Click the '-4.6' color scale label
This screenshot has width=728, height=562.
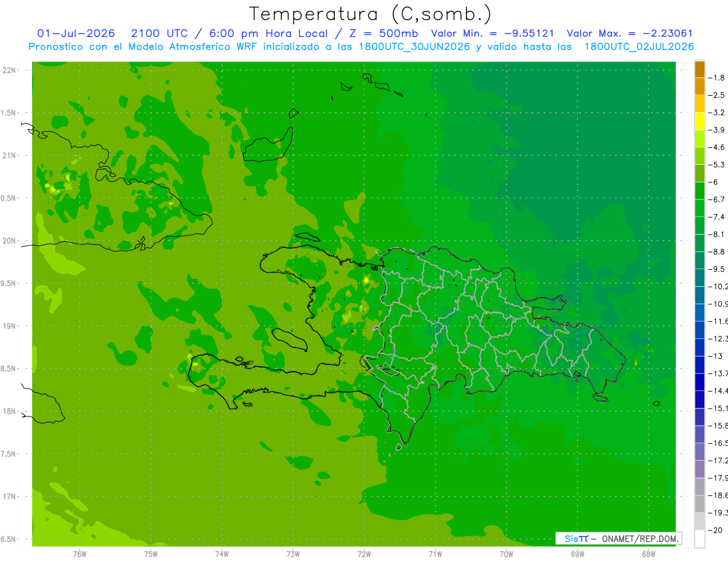(x=717, y=147)
